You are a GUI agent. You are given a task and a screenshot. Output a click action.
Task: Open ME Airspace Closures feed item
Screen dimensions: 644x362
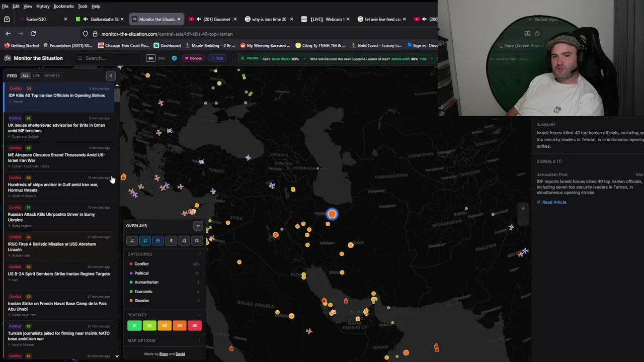tap(59, 157)
